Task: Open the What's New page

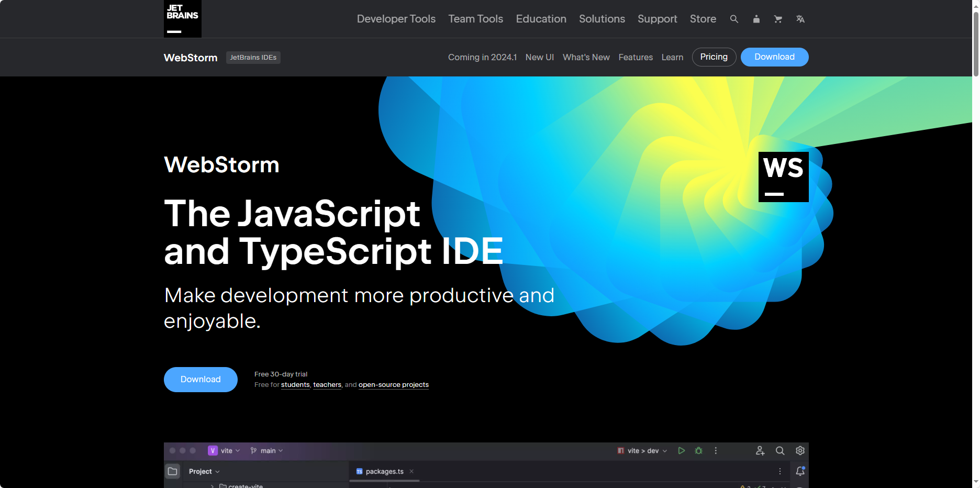Action: coord(586,57)
